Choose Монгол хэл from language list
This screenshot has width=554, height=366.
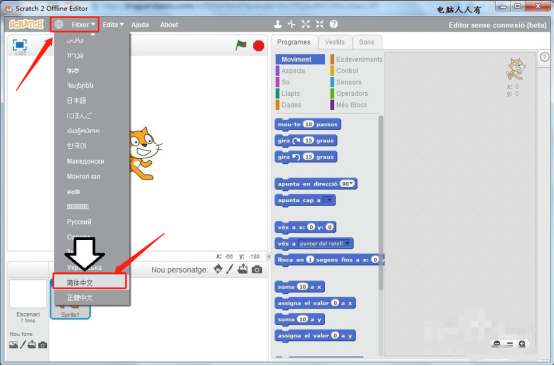pos(92,176)
